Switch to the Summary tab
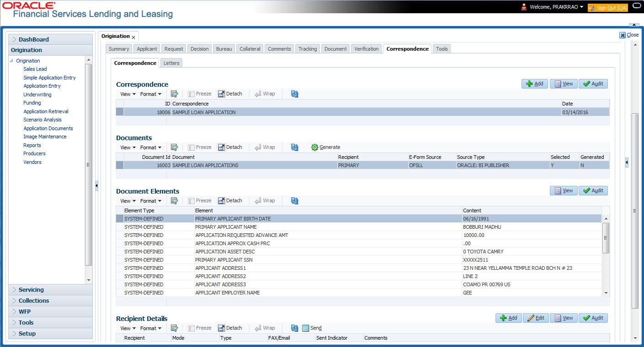Screen dimensions: 644x347 point(119,49)
